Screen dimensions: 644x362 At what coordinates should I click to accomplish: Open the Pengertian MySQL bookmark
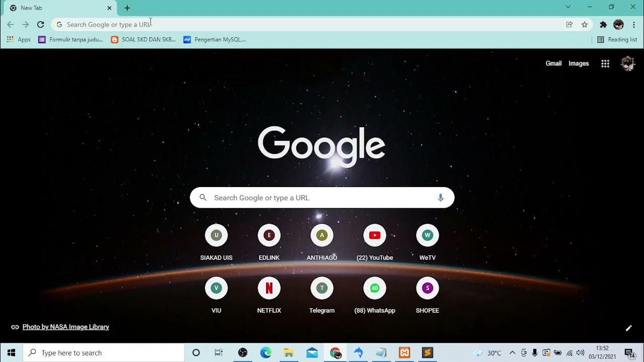215,39
